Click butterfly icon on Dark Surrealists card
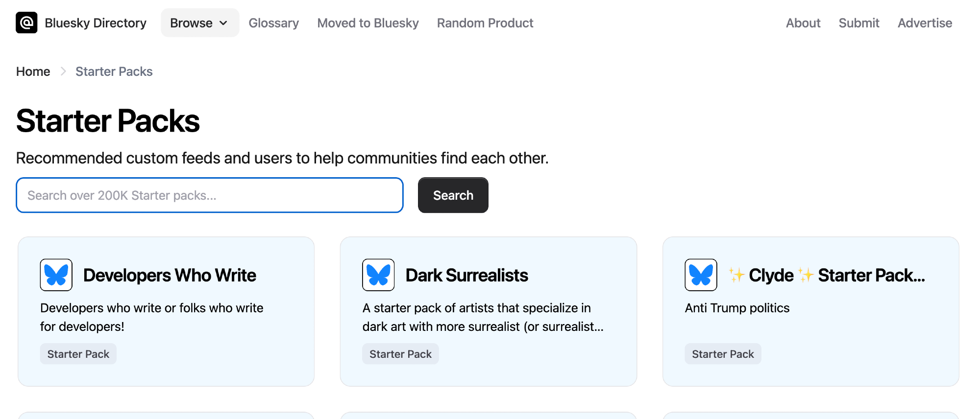This screenshot has width=980, height=419. [x=378, y=275]
